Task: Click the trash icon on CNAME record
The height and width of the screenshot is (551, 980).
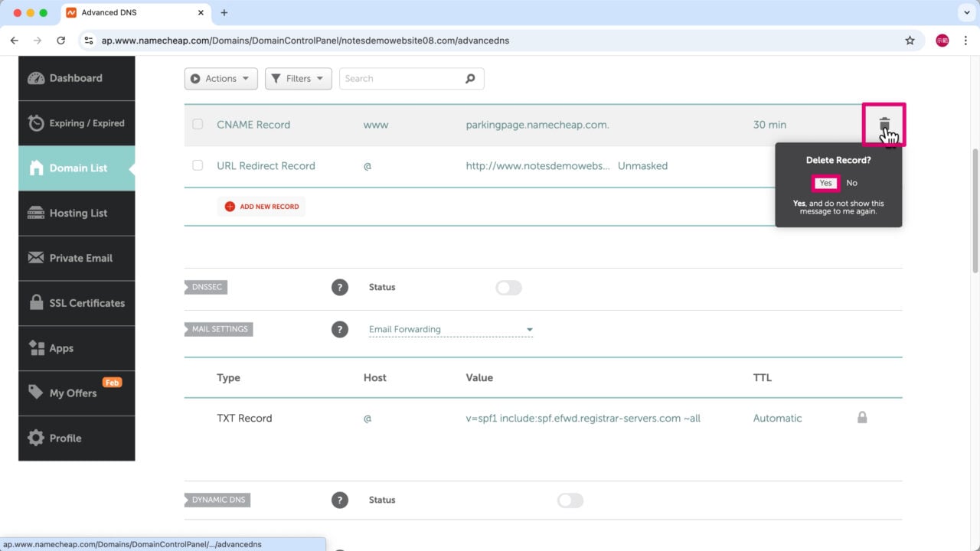Action: pos(884,124)
